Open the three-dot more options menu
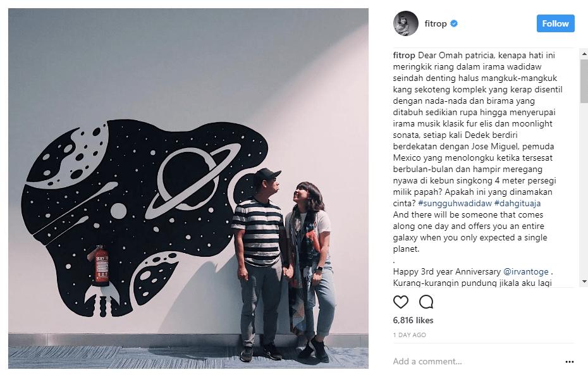This screenshot has height=377, width=588. pyautogui.click(x=569, y=362)
